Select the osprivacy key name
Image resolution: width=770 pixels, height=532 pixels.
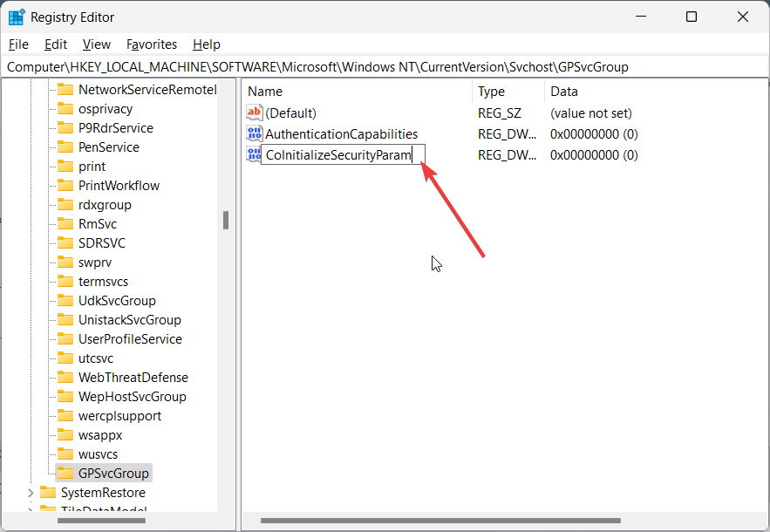(x=106, y=108)
